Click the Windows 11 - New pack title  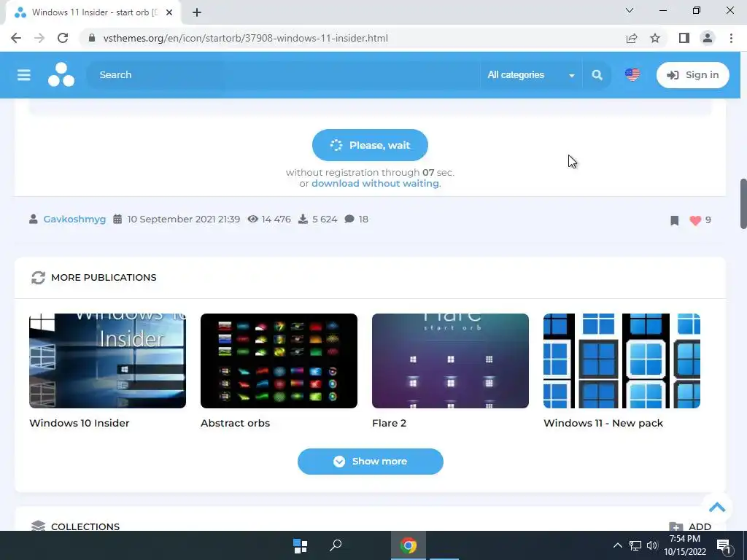point(603,423)
